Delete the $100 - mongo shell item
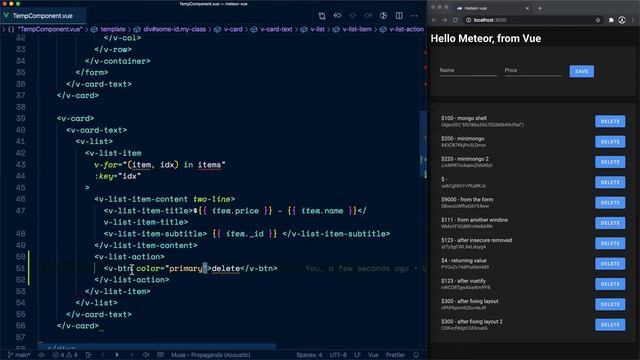The width and height of the screenshot is (640, 360). pos(610,121)
